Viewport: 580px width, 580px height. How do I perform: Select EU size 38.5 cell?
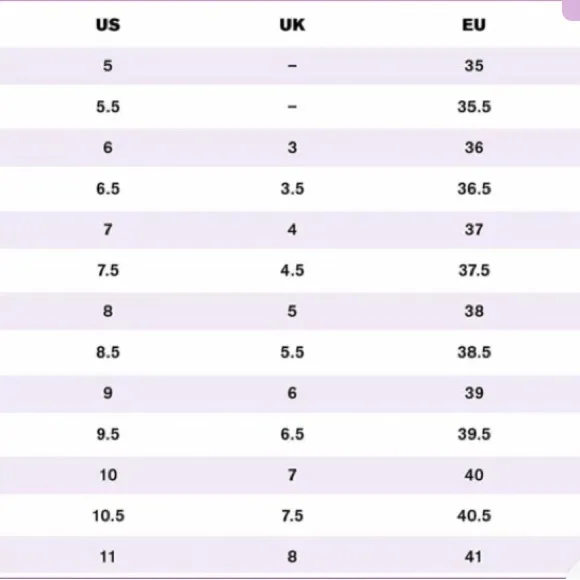tap(474, 352)
